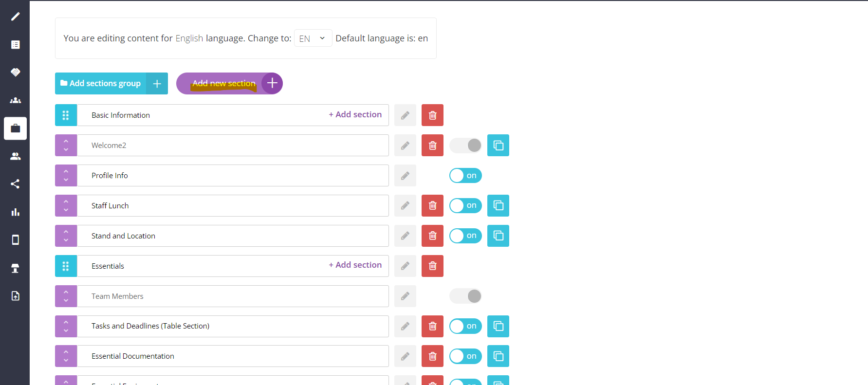Delete the Staff Lunch section

432,206
